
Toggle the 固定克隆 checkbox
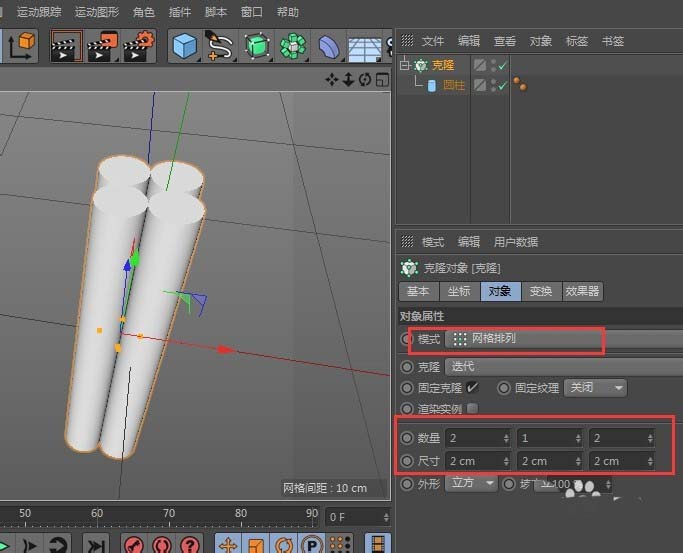pos(472,387)
